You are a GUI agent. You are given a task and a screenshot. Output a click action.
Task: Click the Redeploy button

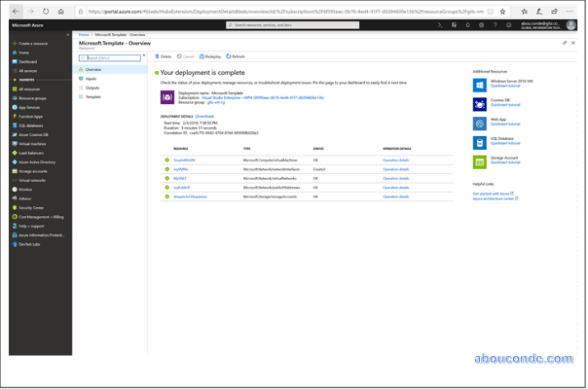(x=210, y=57)
